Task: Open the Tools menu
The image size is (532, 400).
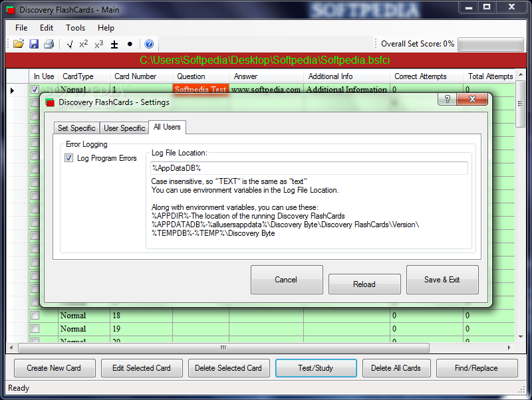Action: [75, 28]
